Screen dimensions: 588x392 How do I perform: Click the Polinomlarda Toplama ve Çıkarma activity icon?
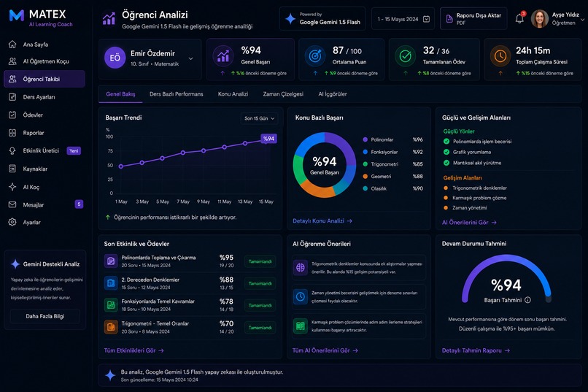(111, 261)
